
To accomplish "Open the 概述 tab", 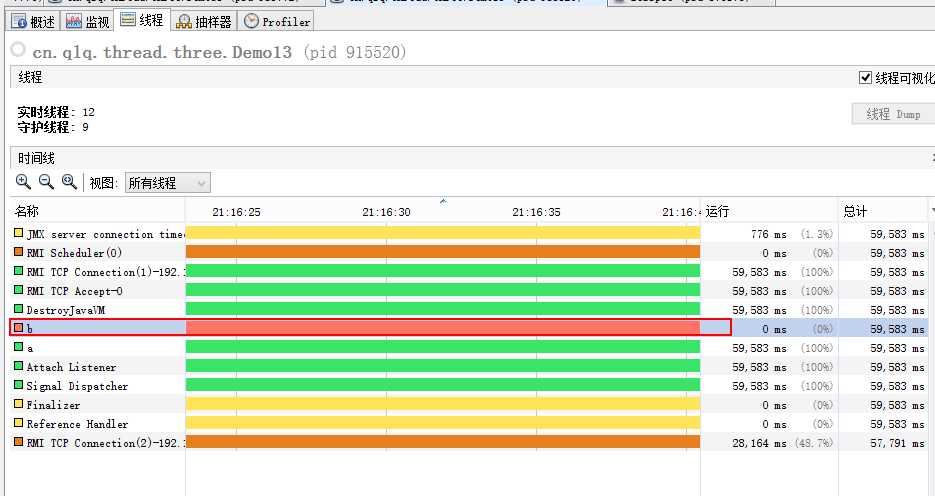I will (x=33, y=22).
